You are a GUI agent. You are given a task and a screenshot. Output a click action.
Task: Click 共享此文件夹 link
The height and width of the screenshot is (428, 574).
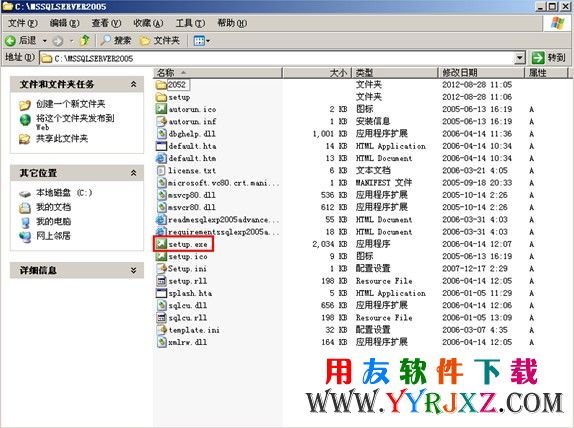pos(62,138)
